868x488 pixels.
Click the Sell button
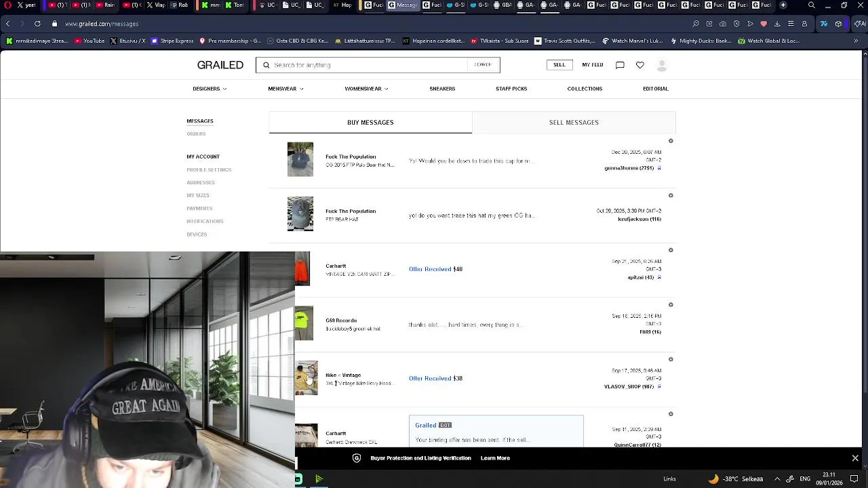pyautogui.click(x=559, y=65)
